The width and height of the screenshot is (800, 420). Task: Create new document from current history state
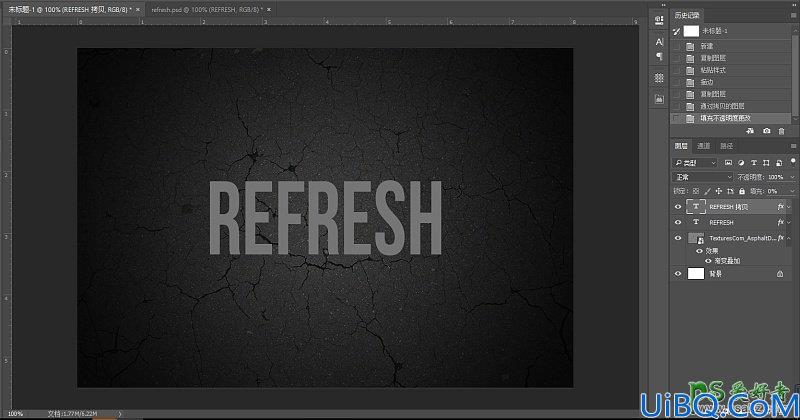click(750, 131)
